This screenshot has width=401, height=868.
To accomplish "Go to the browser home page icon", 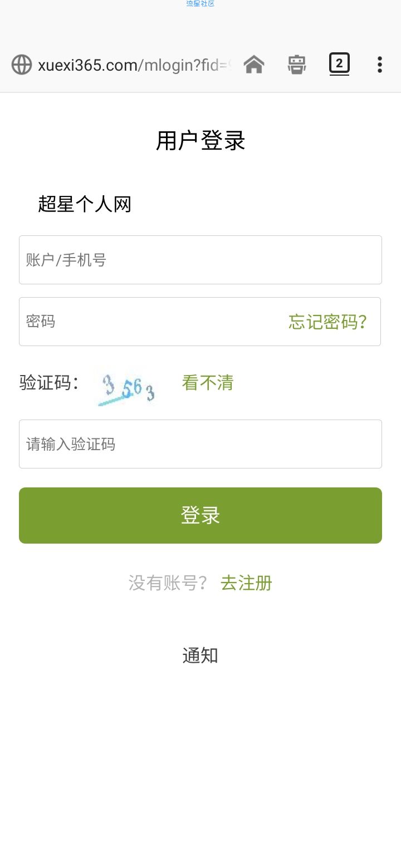I will click(x=254, y=65).
